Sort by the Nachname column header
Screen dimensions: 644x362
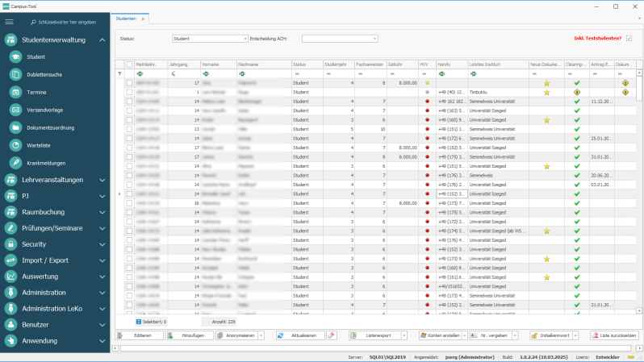[x=263, y=64]
